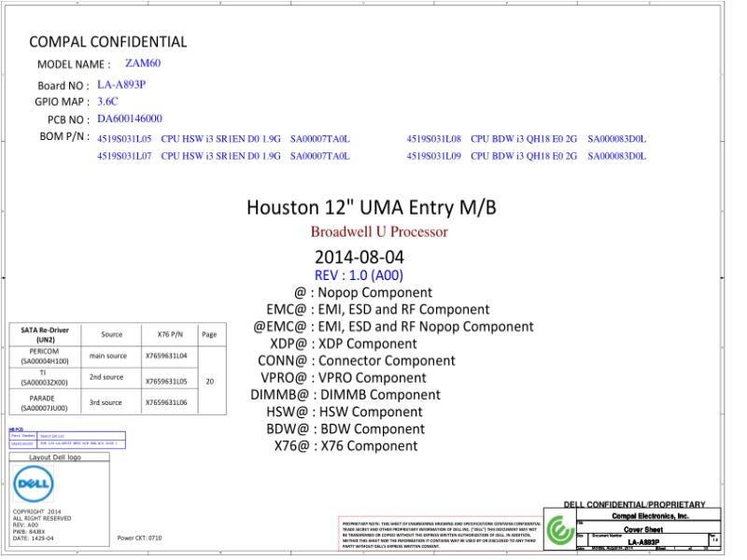Select the date '2014-08-04'

point(359,258)
